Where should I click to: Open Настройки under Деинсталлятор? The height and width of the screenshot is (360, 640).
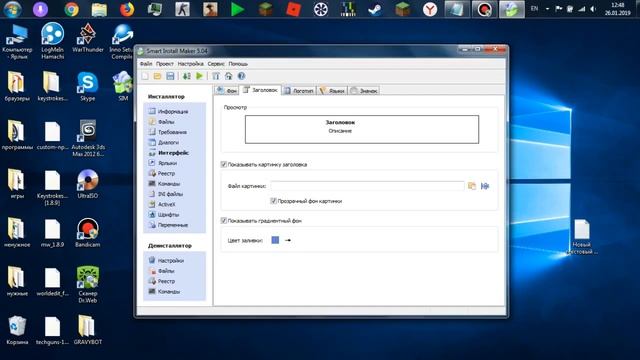tap(166, 260)
